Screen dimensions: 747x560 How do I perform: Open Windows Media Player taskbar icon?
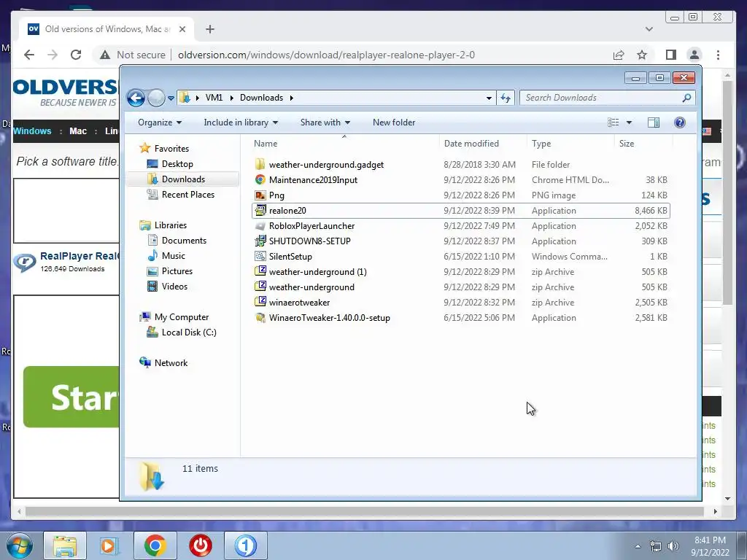tap(109, 545)
